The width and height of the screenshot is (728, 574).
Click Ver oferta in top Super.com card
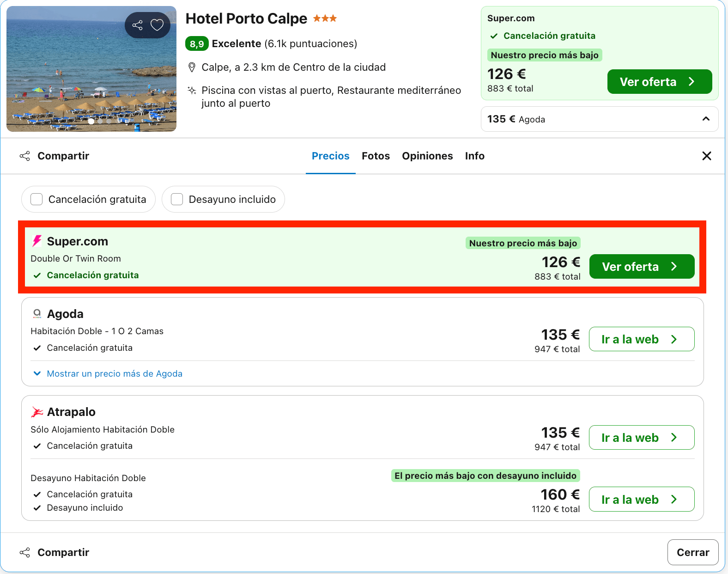pos(660,82)
